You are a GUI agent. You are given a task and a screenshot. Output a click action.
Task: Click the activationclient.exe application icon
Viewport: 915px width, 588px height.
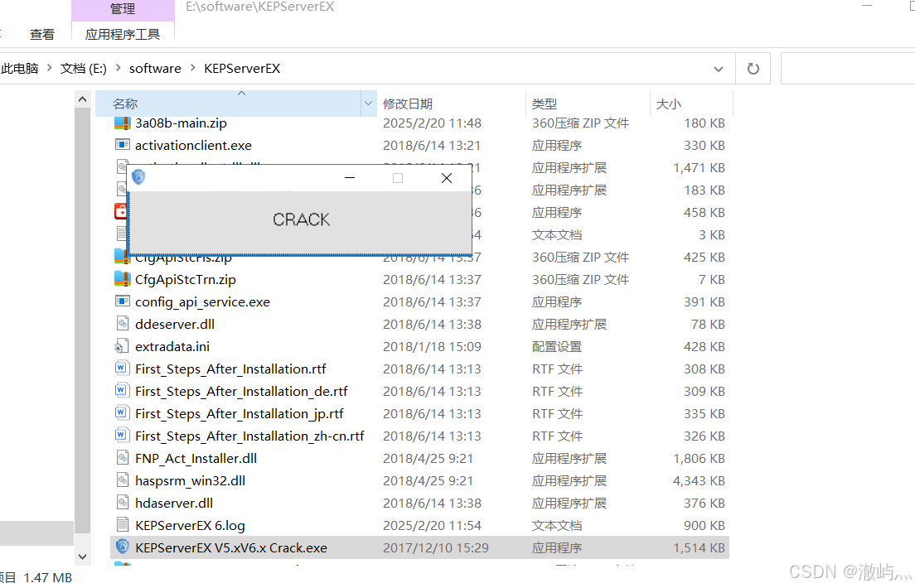point(122,145)
